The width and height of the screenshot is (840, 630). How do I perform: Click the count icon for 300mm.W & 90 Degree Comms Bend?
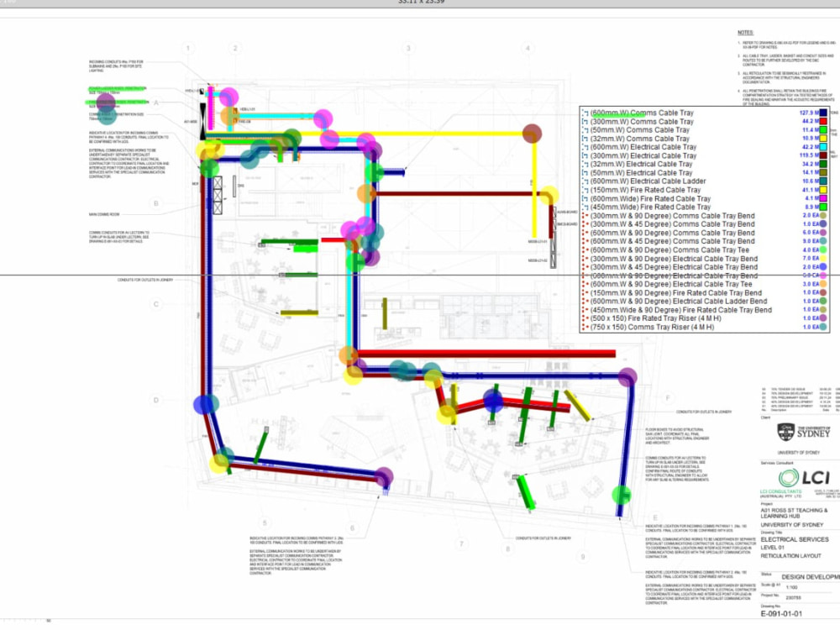[585, 216]
